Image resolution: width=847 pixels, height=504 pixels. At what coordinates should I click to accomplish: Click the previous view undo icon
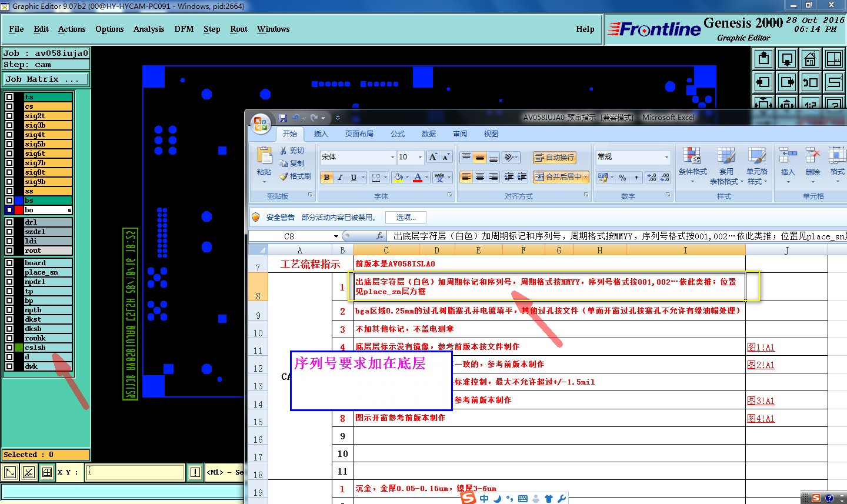[811, 82]
